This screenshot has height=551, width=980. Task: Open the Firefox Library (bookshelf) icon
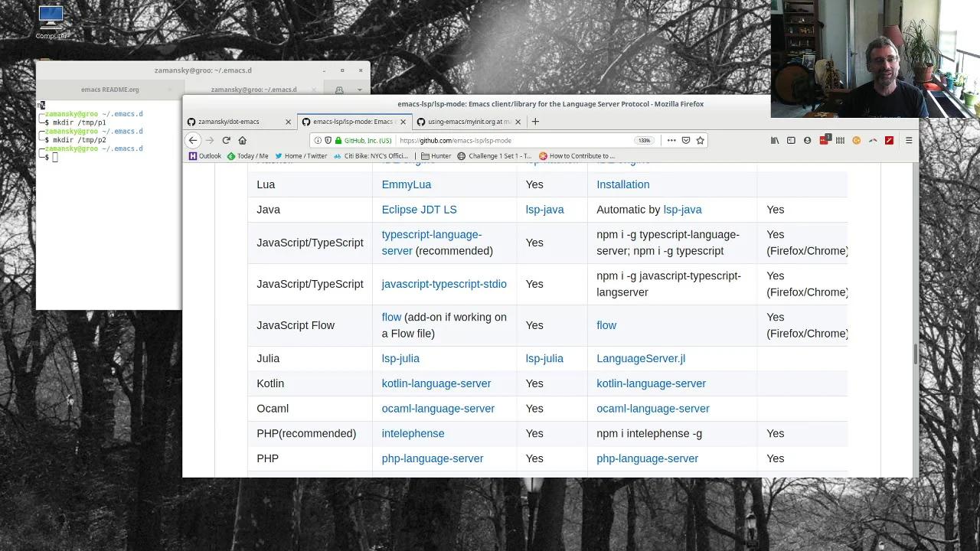[775, 140]
